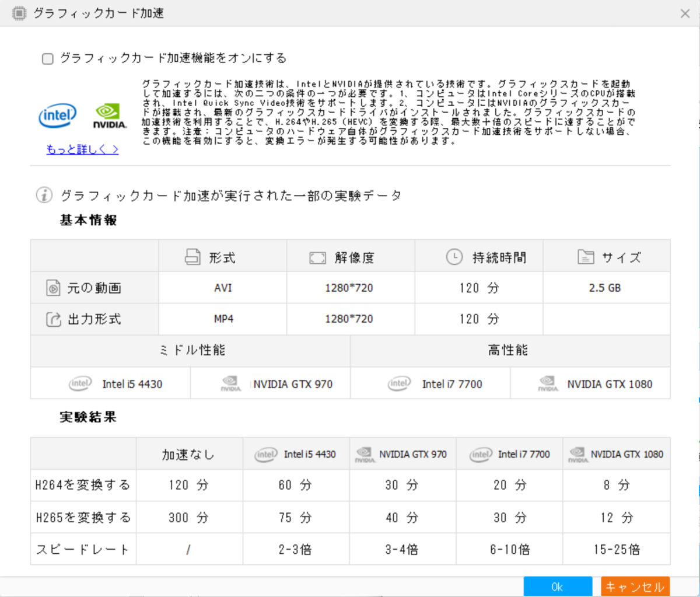Click the キャンセル button
This screenshot has height=597, width=700.
[635, 586]
